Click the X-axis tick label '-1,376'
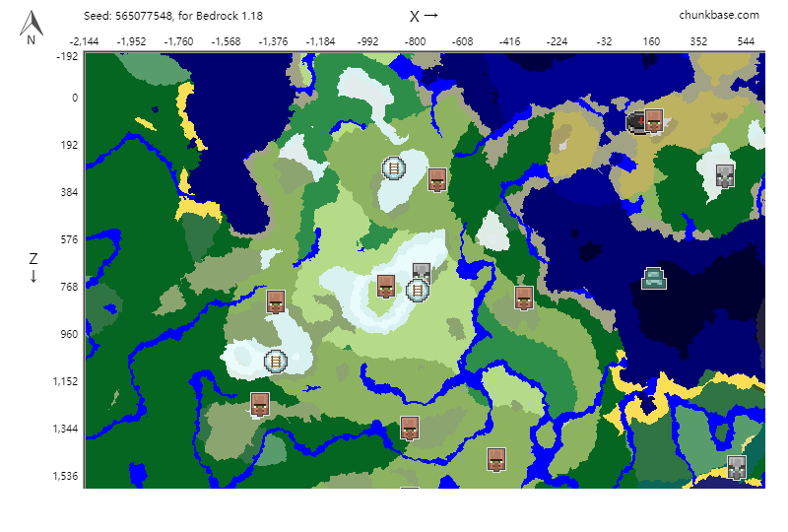The height and width of the screenshot is (532, 788). pyautogui.click(x=273, y=41)
